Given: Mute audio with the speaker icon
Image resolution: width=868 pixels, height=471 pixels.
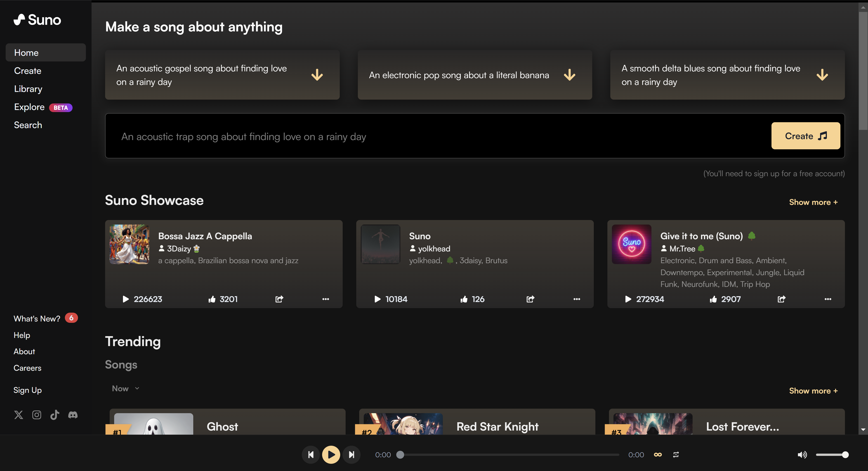Looking at the screenshot, I should pos(802,455).
